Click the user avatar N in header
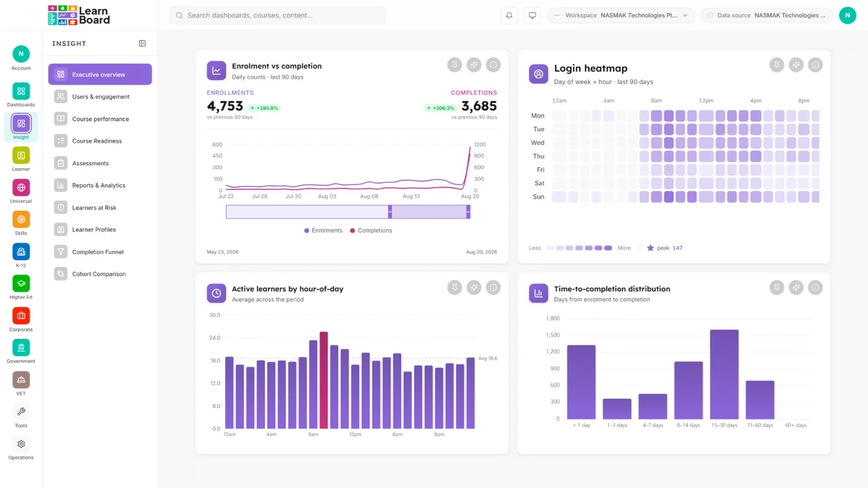 click(847, 16)
